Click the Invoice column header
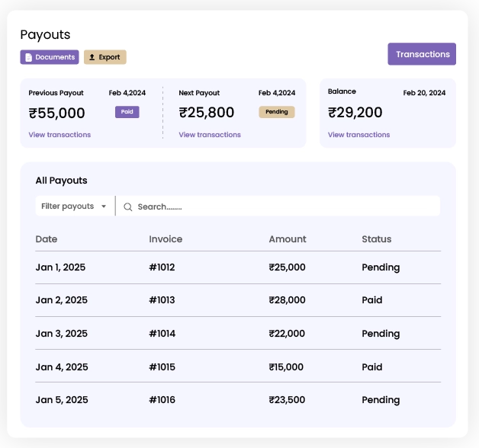Image resolution: width=479 pixels, height=448 pixels. tap(166, 239)
